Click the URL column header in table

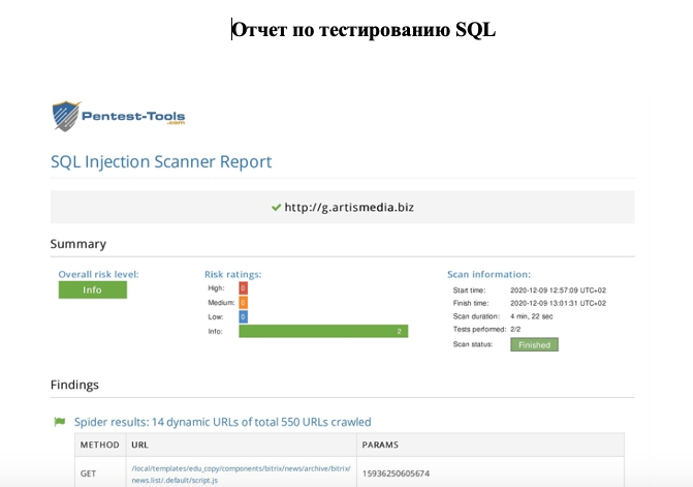pyautogui.click(x=140, y=444)
